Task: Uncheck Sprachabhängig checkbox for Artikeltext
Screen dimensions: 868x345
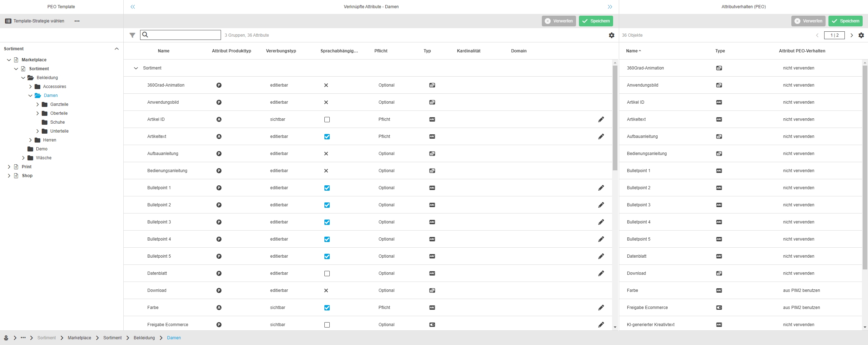Action: [327, 137]
